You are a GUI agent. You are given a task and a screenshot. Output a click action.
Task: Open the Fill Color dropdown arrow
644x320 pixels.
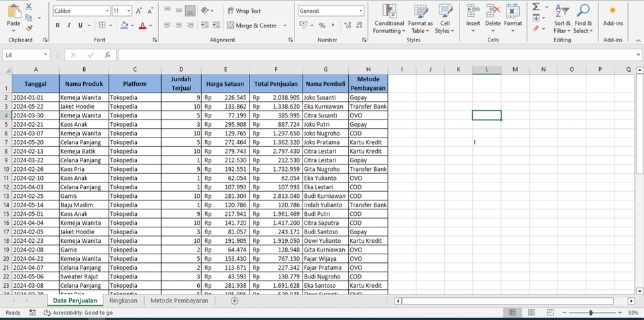(133, 25)
